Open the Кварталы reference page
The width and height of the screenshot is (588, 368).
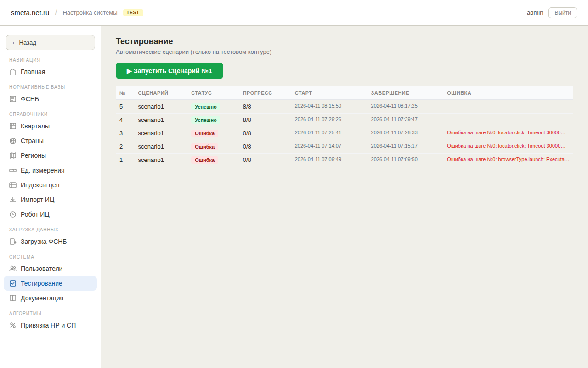pos(35,126)
